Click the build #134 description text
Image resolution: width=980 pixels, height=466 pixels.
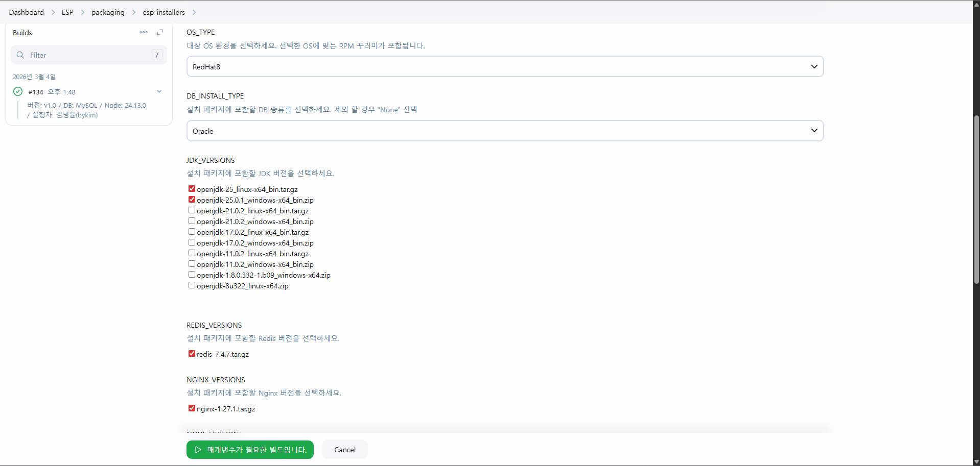[87, 110]
